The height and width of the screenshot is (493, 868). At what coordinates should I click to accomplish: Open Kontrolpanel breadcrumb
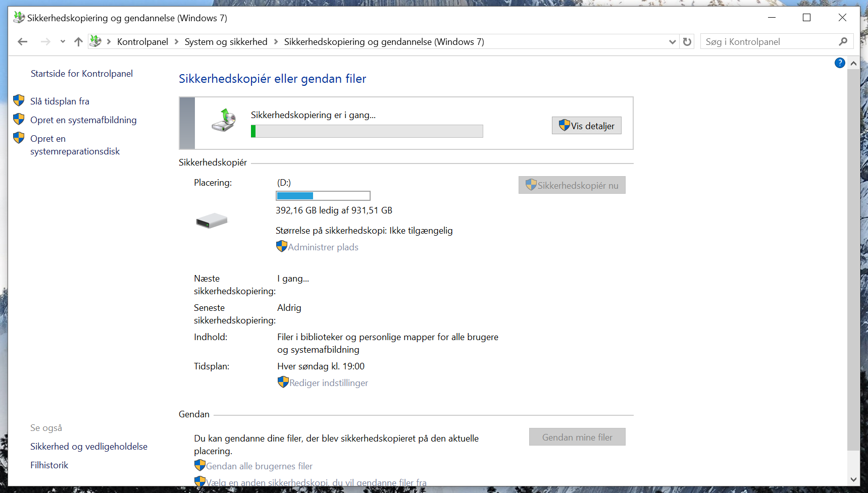pos(142,42)
